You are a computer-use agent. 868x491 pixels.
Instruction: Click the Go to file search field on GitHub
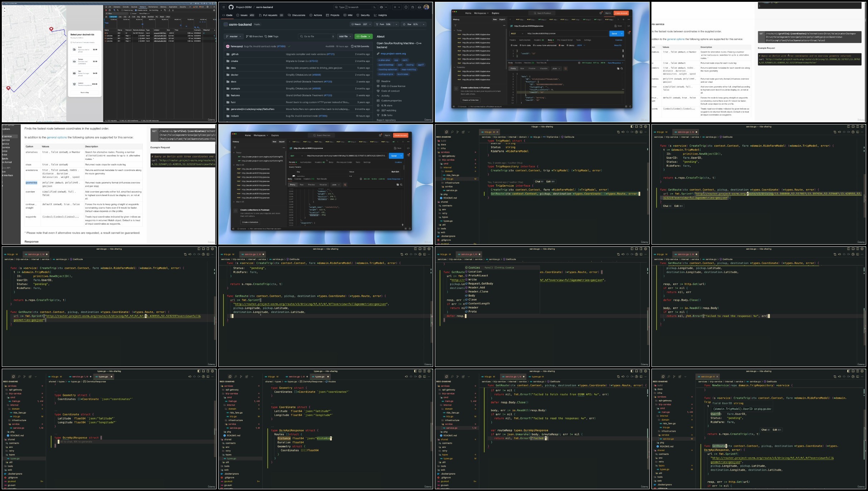(317, 36)
